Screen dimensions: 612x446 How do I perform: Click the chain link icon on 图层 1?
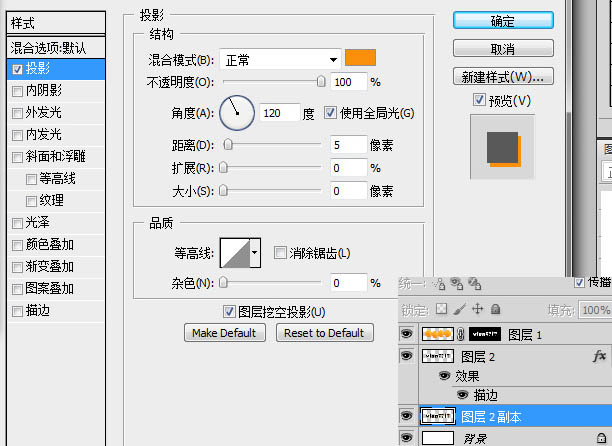(x=461, y=334)
